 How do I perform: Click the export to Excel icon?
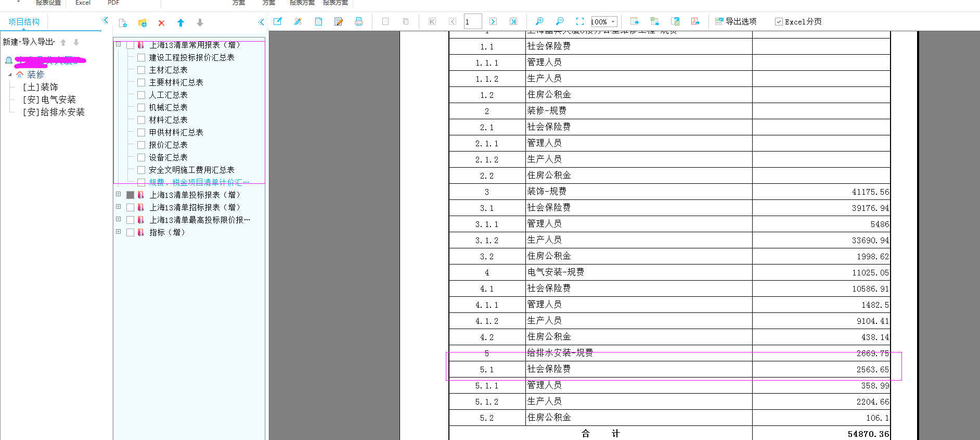655,21
